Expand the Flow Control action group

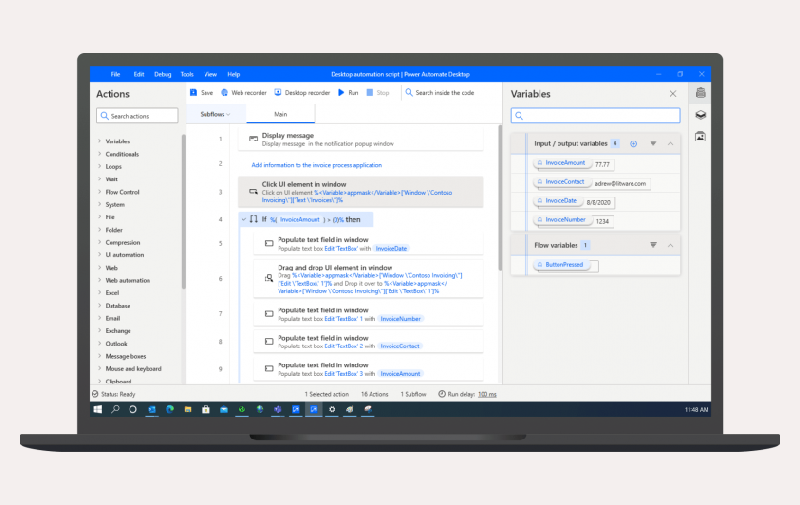coord(99,192)
